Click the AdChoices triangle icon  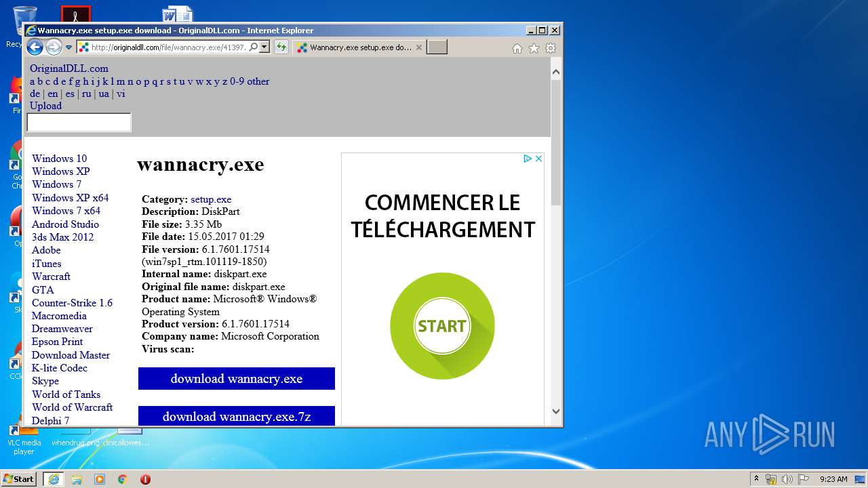[528, 159]
